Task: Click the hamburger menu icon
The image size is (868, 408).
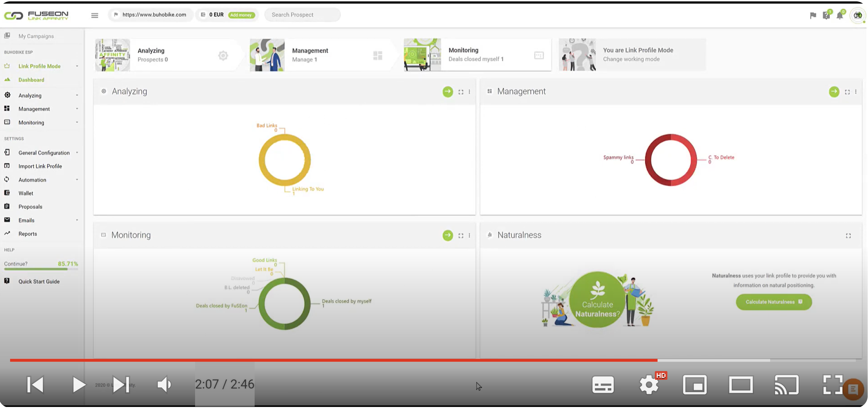Action: click(94, 15)
